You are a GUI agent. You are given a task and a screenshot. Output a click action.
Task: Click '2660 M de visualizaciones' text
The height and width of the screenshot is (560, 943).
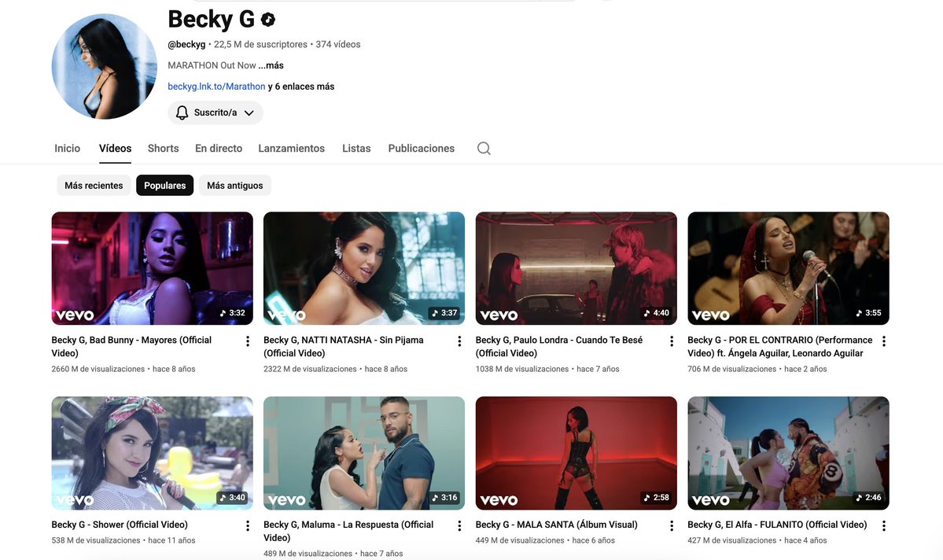[98, 369]
